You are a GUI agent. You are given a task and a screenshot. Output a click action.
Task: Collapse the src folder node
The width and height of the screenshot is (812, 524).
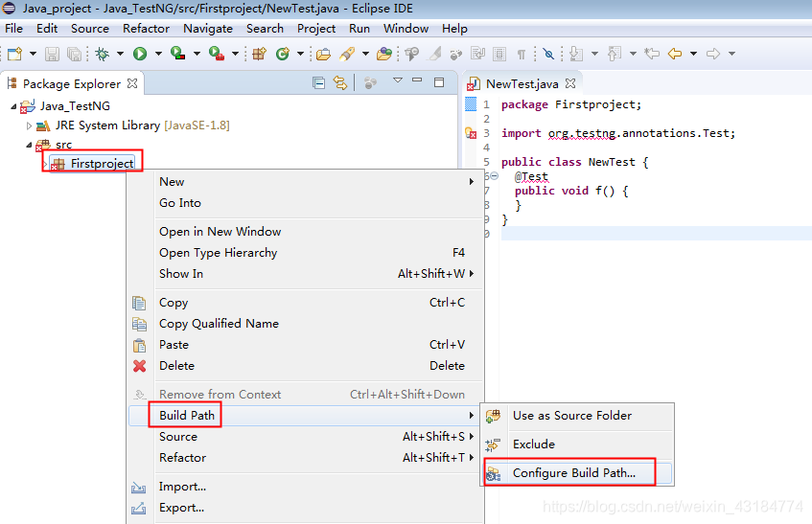click(x=29, y=145)
